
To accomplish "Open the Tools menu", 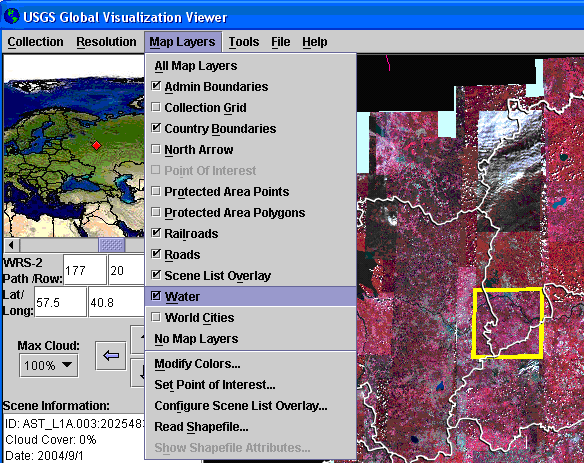I will point(244,42).
